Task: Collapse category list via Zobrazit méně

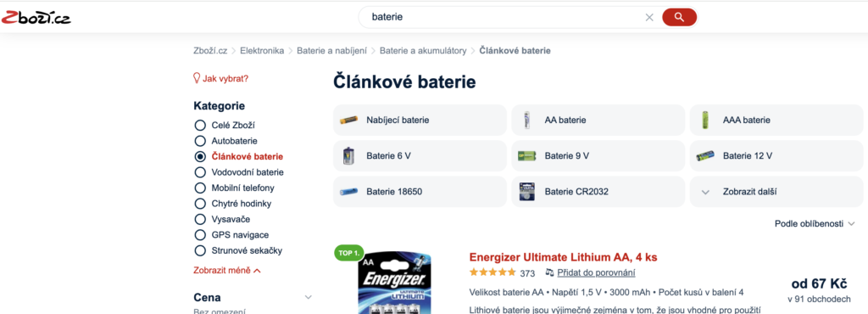Action: 227,271
